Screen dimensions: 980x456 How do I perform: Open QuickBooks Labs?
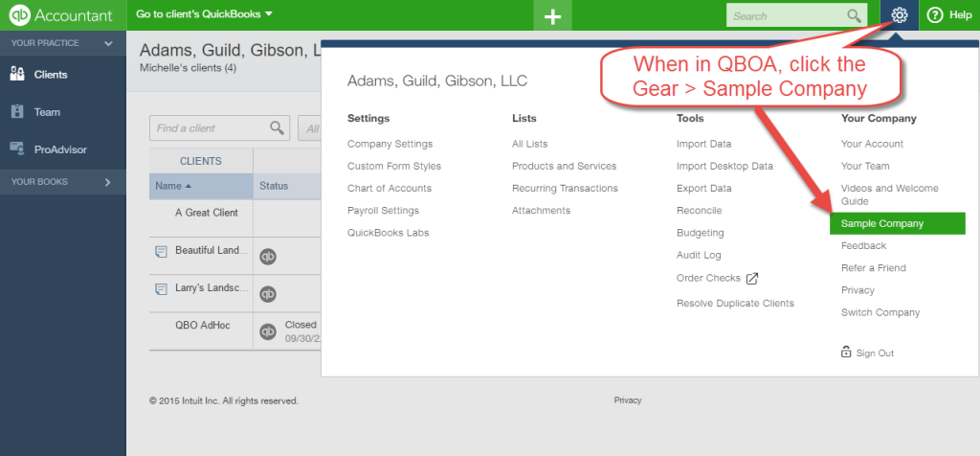(389, 233)
